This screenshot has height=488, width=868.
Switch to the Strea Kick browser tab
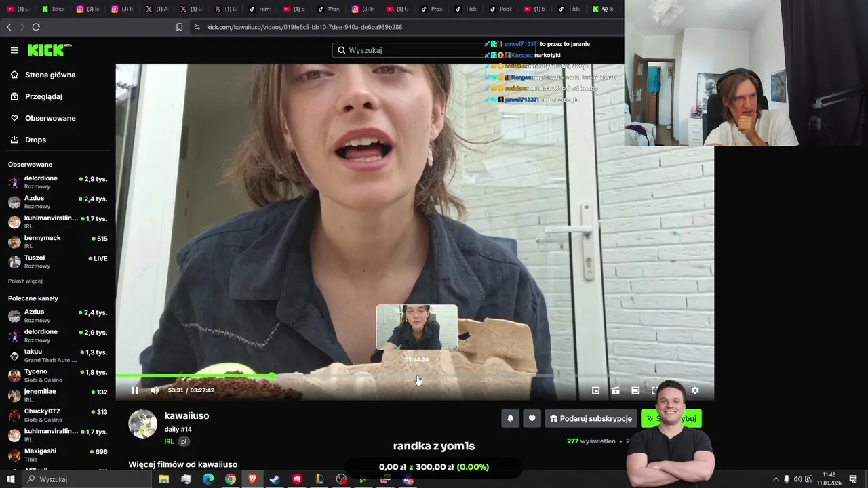(54, 9)
